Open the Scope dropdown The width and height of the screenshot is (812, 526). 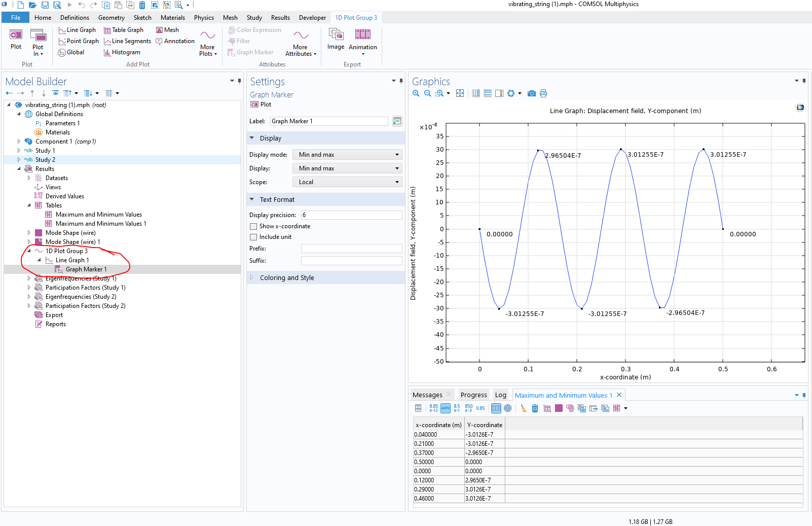(347, 182)
